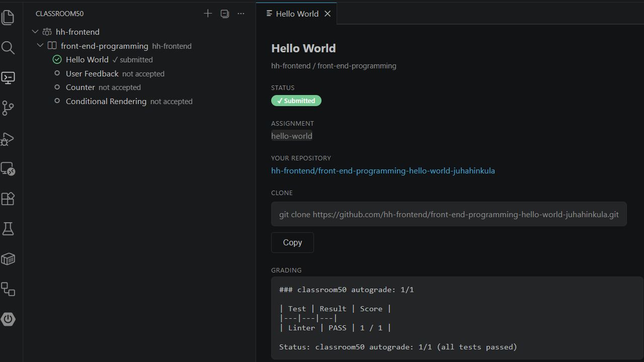This screenshot has width=644, height=362.
Task: Collapse the front-end-programming classroom node
Action: coord(40,46)
